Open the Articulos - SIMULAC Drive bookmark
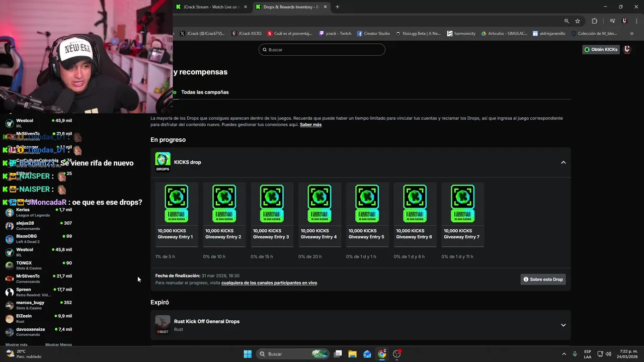This screenshot has height=362, width=644. [x=504, y=33]
